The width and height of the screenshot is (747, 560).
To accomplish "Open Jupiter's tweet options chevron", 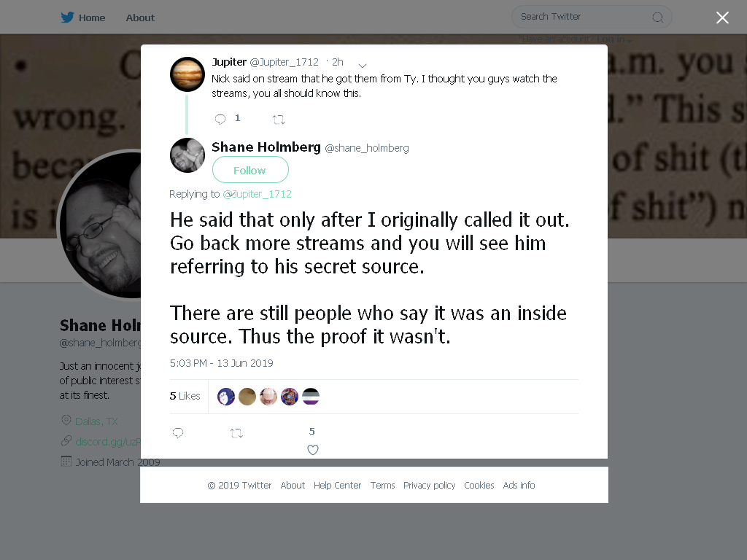I will 362,65.
